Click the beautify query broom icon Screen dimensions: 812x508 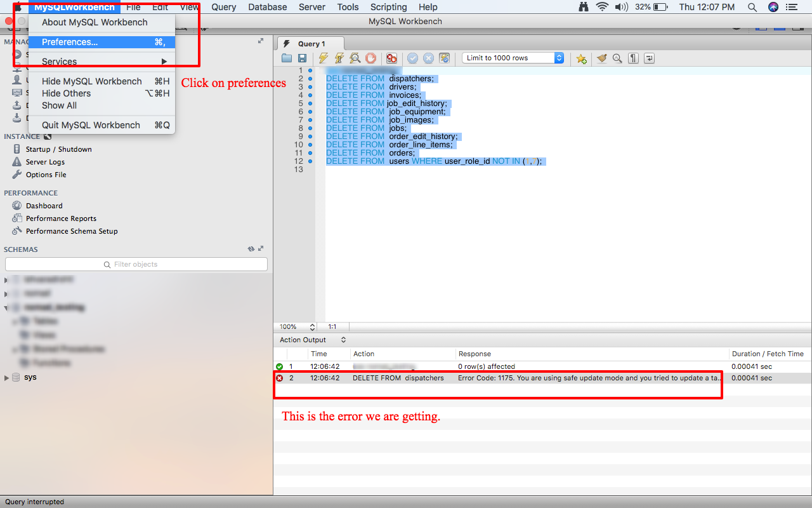[601, 58]
